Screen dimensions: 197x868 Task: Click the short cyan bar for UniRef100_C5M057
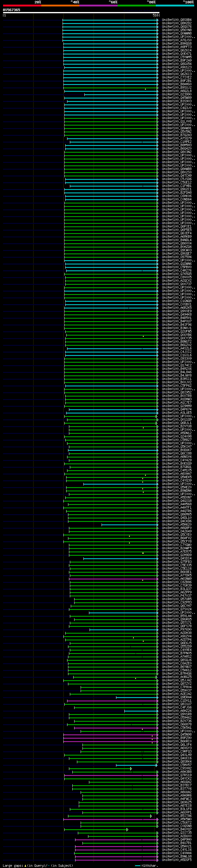[x=137, y=765]
